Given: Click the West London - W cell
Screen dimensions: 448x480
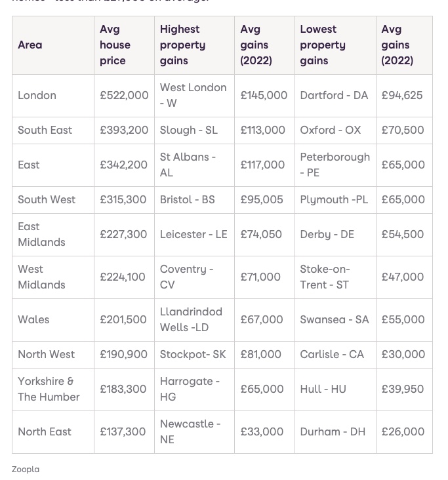Looking at the screenshot, I should (193, 96).
